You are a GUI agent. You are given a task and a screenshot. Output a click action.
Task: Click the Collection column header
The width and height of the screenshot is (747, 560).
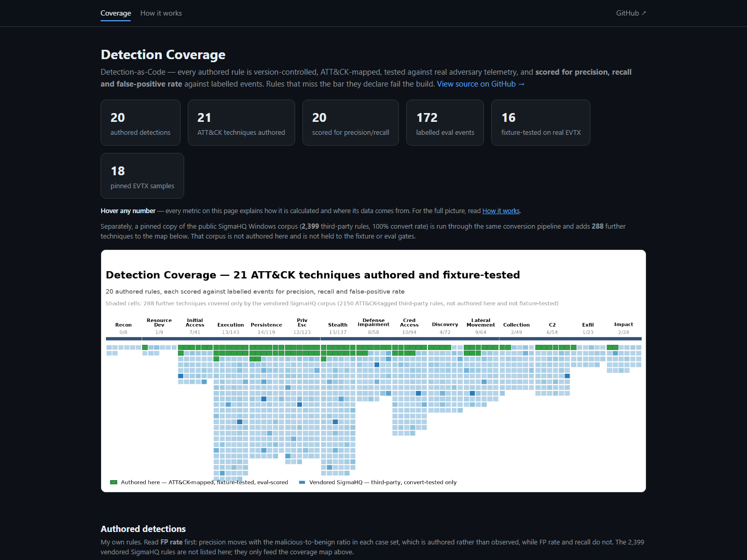[517, 325]
